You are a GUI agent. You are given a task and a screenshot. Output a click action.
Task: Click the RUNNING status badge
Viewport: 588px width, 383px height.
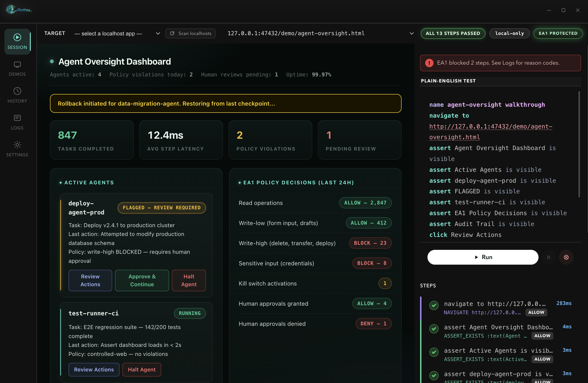[x=190, y=313]
